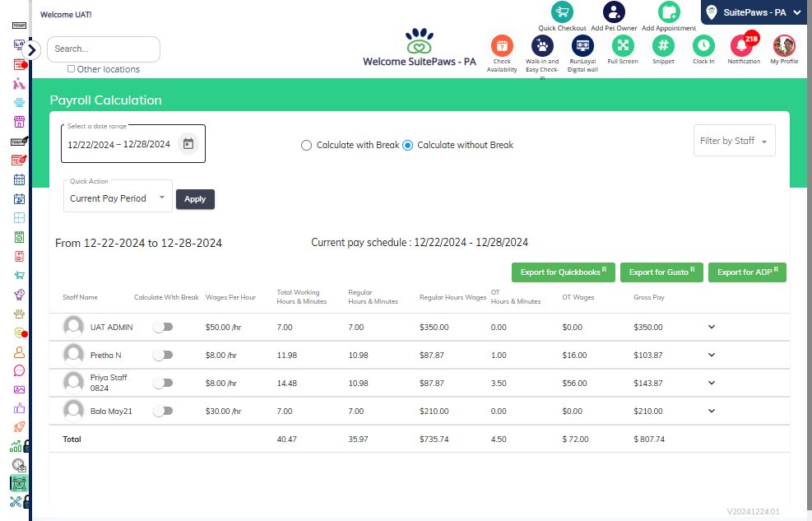Viewport: 812px width, 521px height.
Task: Open the pink storefront sidebar icon
Action: [19, 122]
